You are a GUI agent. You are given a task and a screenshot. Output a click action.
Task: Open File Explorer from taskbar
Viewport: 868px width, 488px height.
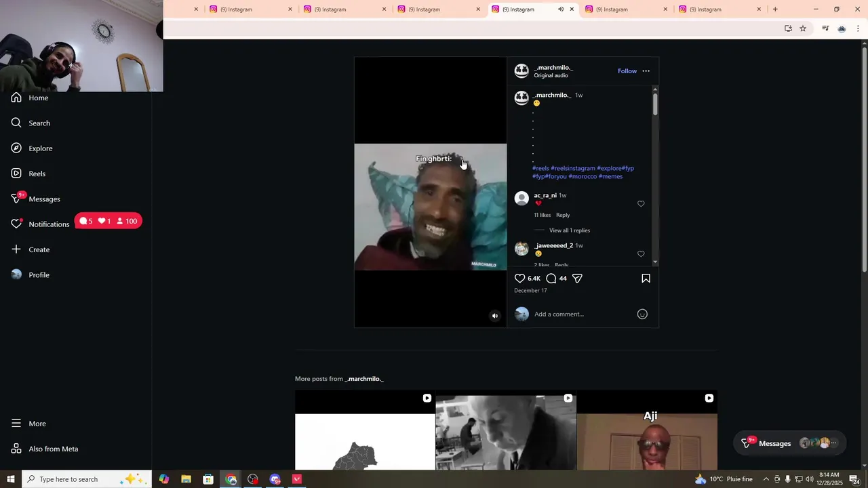[186, 479]
